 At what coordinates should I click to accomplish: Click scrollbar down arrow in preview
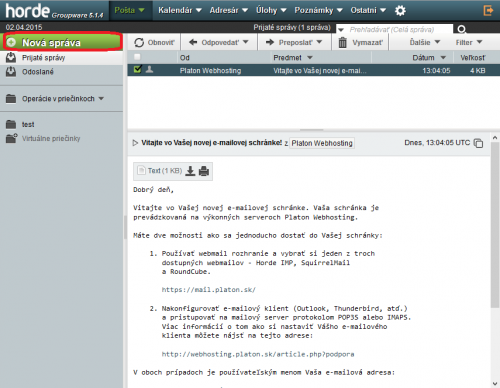pos(495,383)
